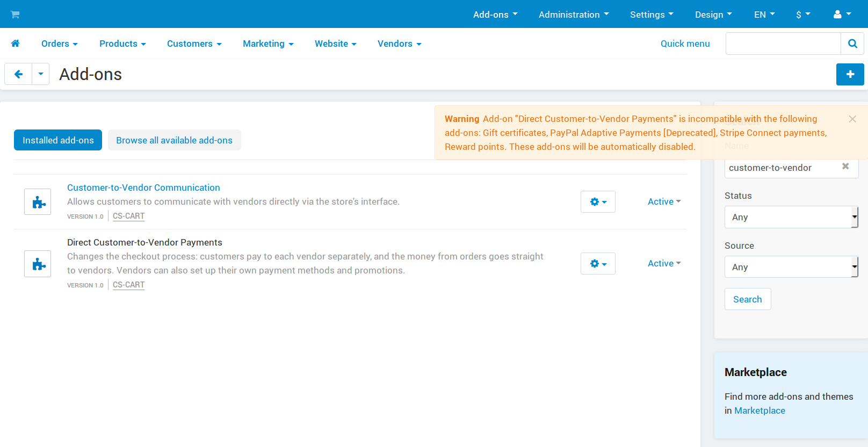Open the Status filter dropdown

(x=791, y=217)
